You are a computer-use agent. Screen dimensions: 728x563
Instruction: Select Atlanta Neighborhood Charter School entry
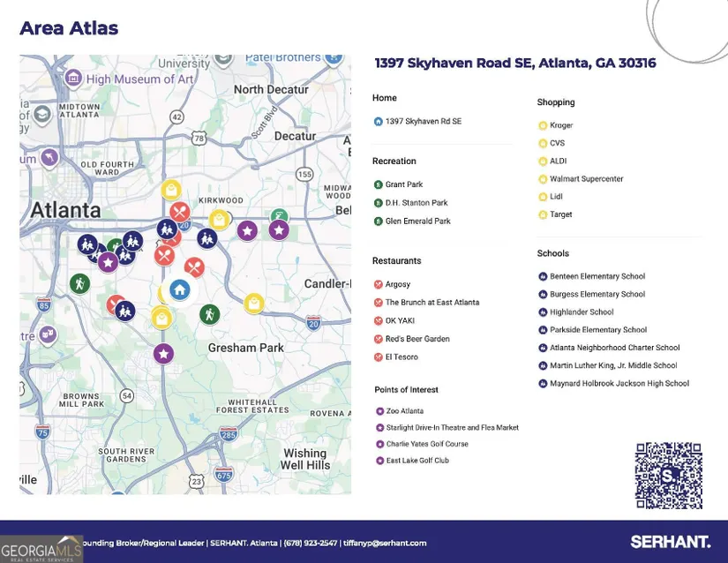609,348
